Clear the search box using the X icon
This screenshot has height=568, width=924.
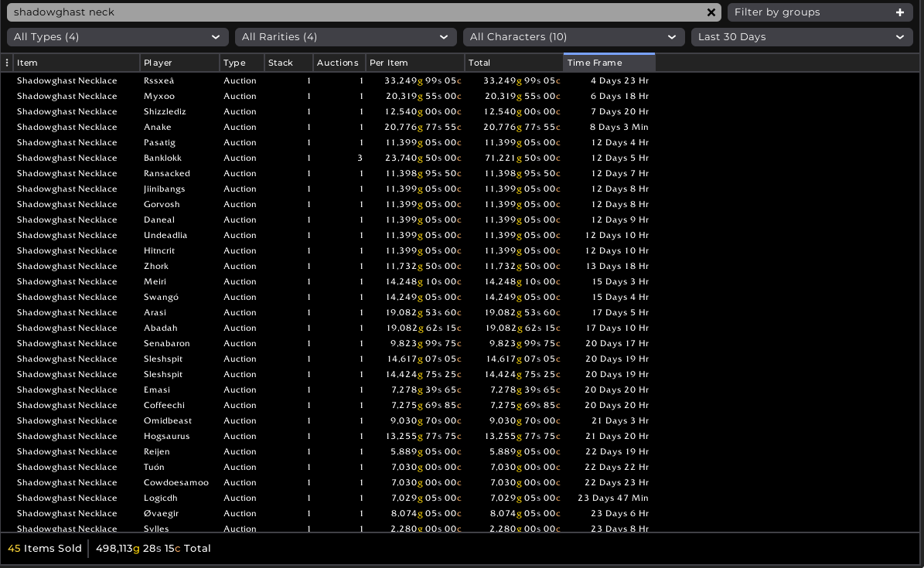click(x=711, y=12)
